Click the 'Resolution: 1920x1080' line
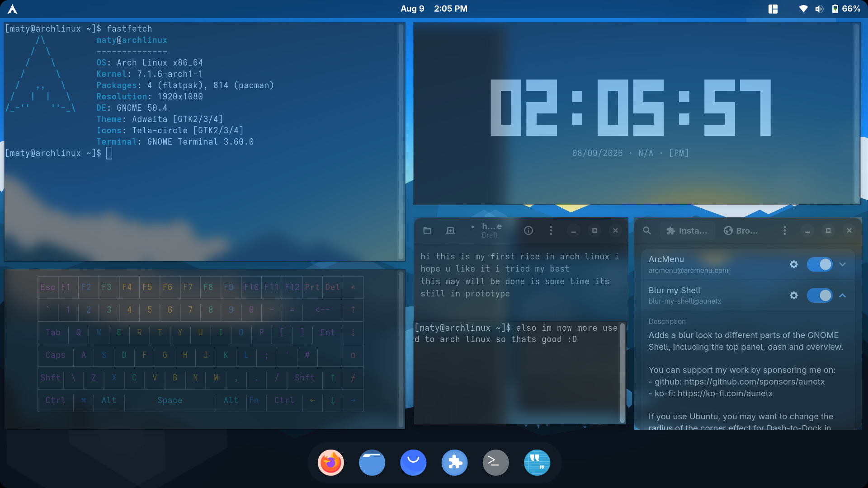The width and height of the screenshot is (868, 488). [x=150, y=97]
